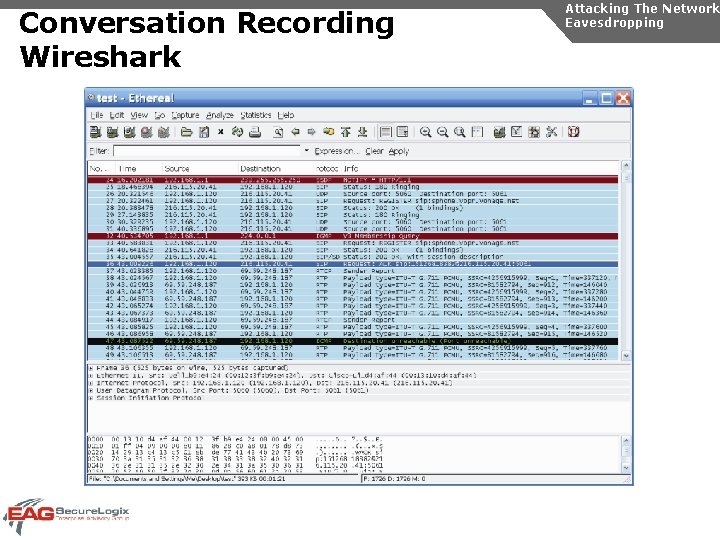Select packet 35 with session descriptor
This screenshot has height=540, width=720.
coord(353,257)
